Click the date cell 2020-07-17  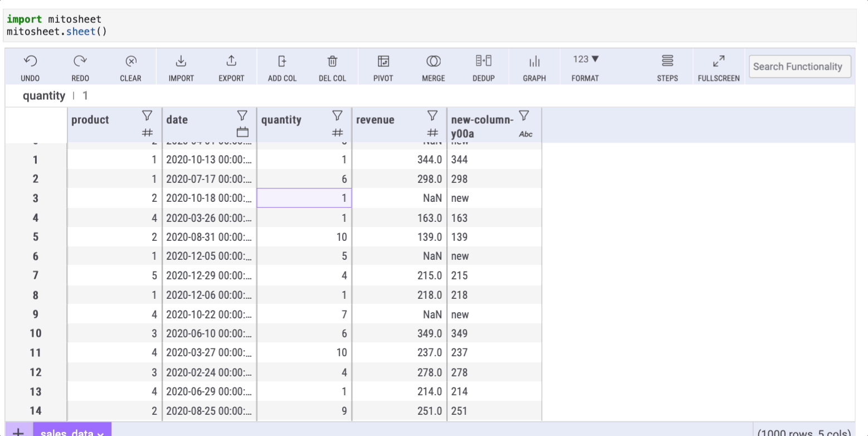point(209,179)
